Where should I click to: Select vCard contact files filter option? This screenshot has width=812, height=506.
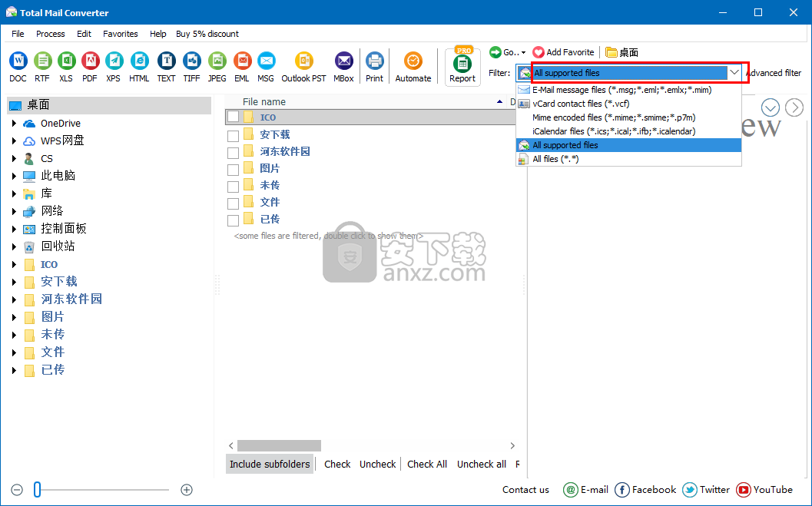(x=628, y=104)
